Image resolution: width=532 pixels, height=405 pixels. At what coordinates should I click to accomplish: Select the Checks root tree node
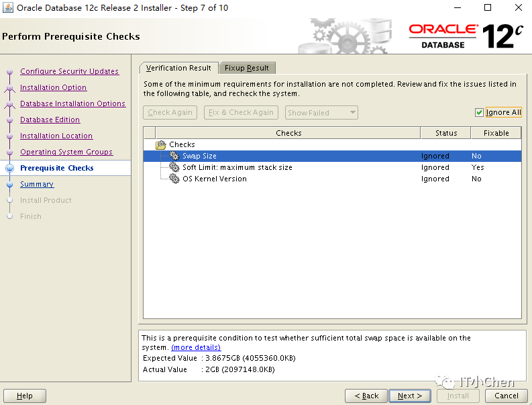click(182, 144)
